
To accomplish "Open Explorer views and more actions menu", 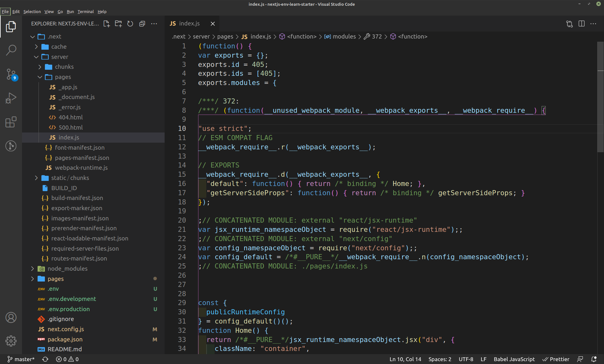I will click(x=154, y=24).
